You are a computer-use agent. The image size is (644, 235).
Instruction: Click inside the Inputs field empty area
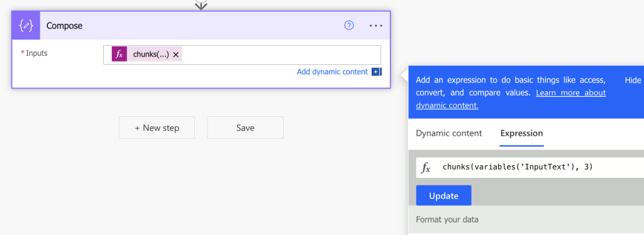pyautogui.click(x=281, y=55)
